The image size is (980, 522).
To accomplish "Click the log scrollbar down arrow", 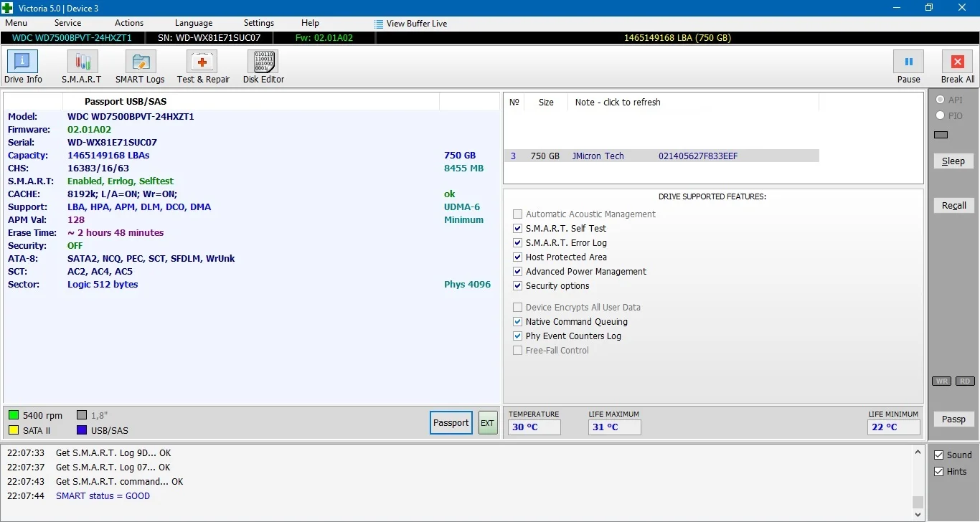I will tap(918, 515).
